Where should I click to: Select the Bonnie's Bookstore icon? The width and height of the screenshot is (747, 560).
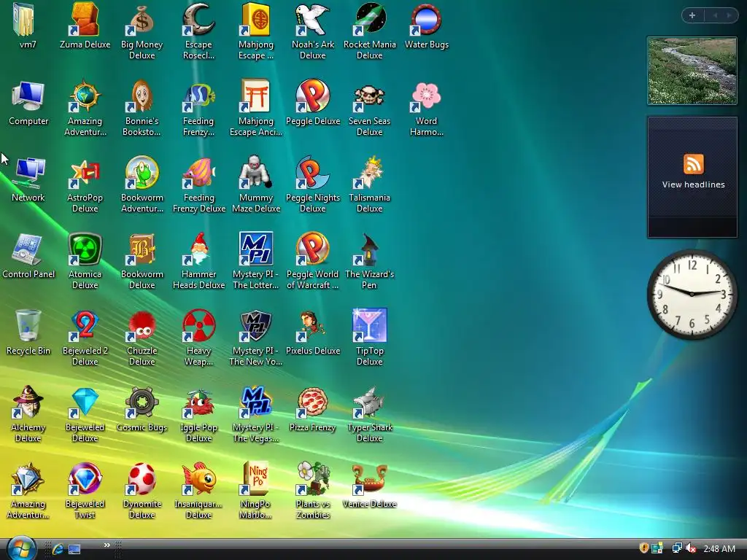pos(142,96)
